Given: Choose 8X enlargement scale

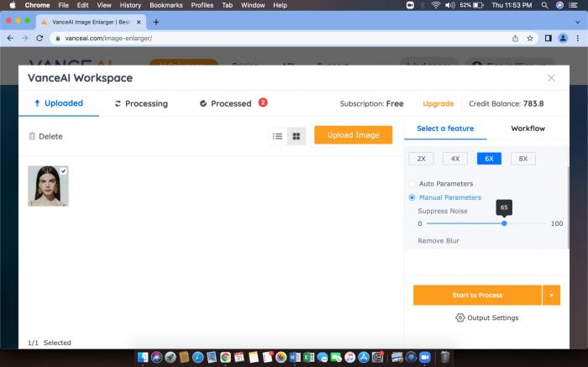Looking at the screenshot, I should point(522,159).
